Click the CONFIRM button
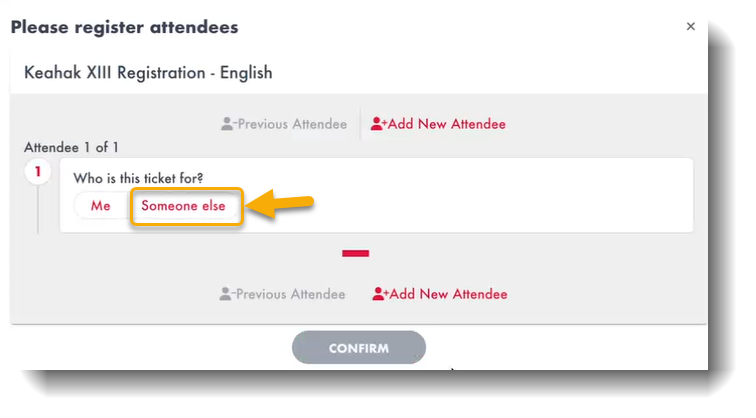This screenshot has width=756, height=418. (359, 348)
